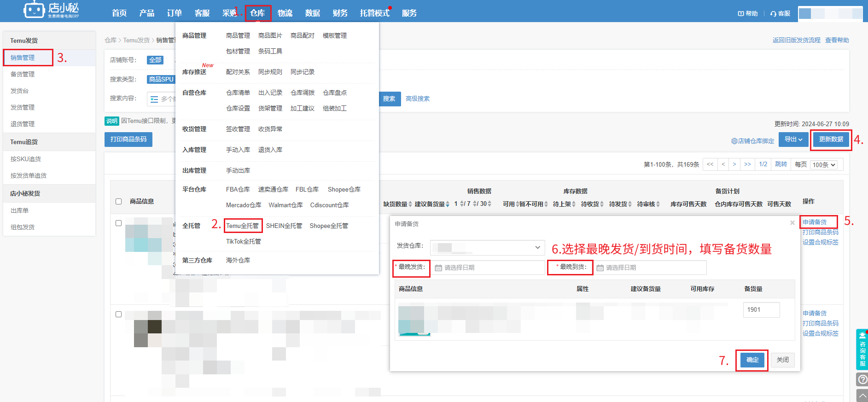Click the 搜索 button
The height and width of the screenshot is (402, 868).
[389, 99]
